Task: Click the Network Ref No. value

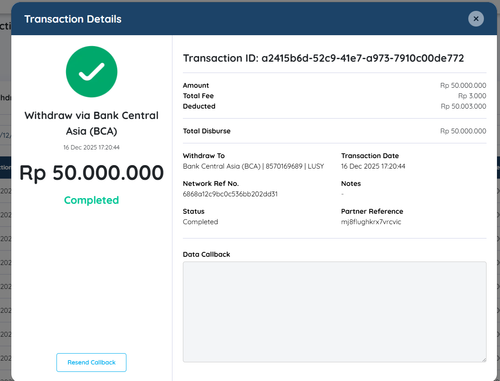Action: click(x=230, y=194)
